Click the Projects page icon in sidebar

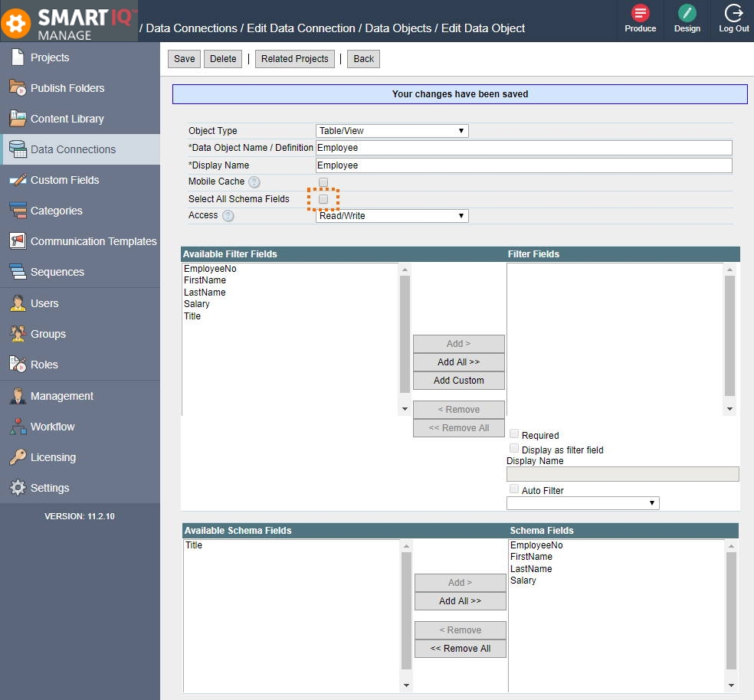(18, 57)
